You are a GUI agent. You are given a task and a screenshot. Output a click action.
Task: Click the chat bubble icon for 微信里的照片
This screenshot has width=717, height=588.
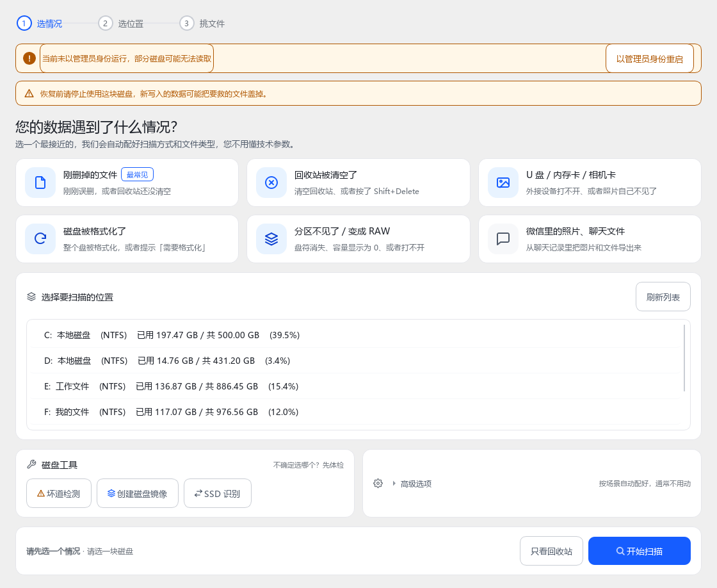point(503,239)
